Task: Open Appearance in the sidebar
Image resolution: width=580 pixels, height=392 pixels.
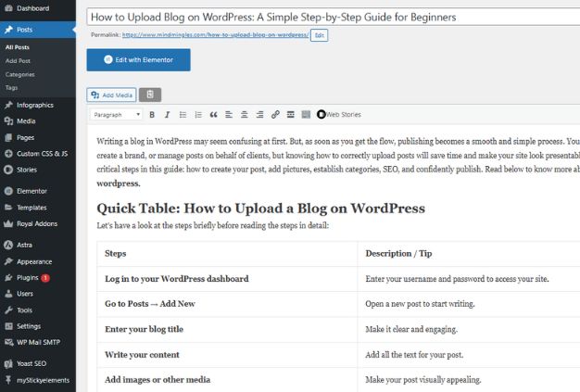Action: point(38,261)
